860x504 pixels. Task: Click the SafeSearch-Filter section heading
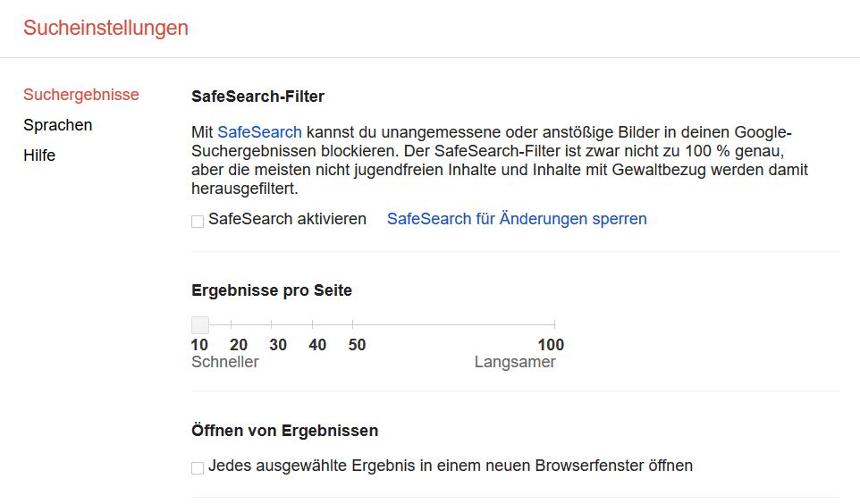[258, 96]
